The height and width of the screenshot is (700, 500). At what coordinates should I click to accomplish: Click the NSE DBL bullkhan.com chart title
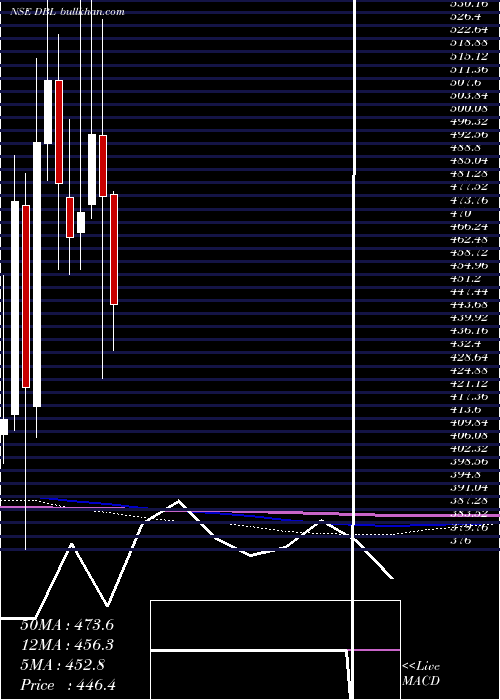click(67, 12)
